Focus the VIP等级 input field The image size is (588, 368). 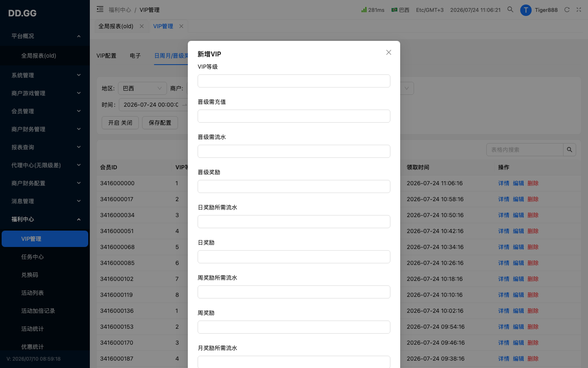pyautogui.click(x=294, y=81)
